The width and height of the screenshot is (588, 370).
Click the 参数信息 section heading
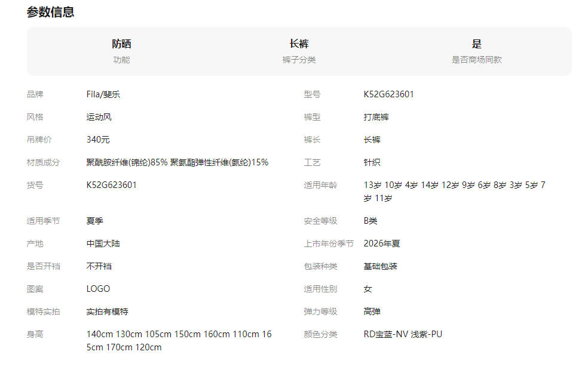(x=50, y=12)
